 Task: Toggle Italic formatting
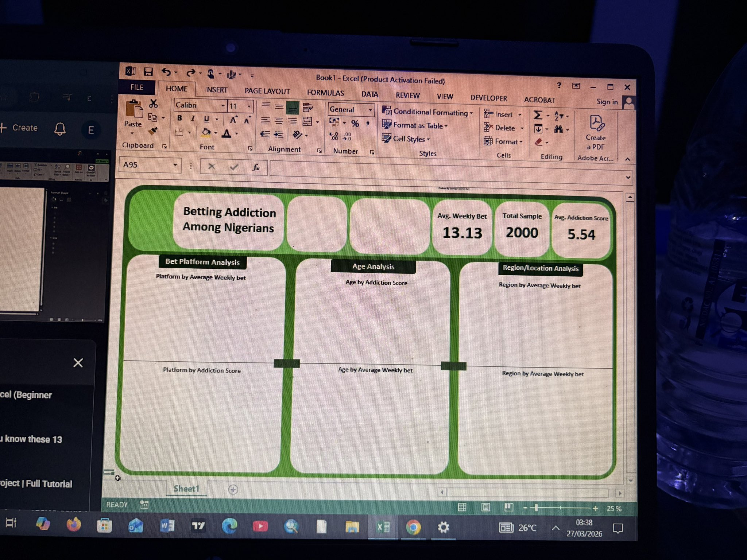coord(193,118)
